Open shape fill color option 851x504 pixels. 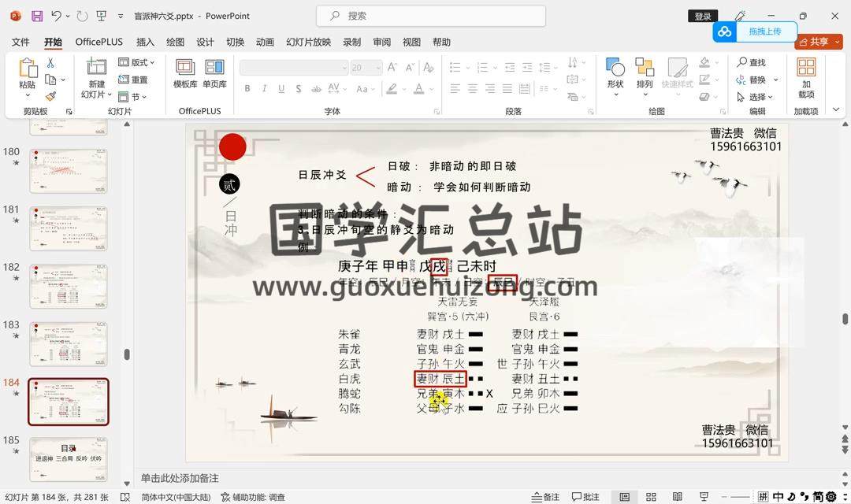tap(705, 63)
